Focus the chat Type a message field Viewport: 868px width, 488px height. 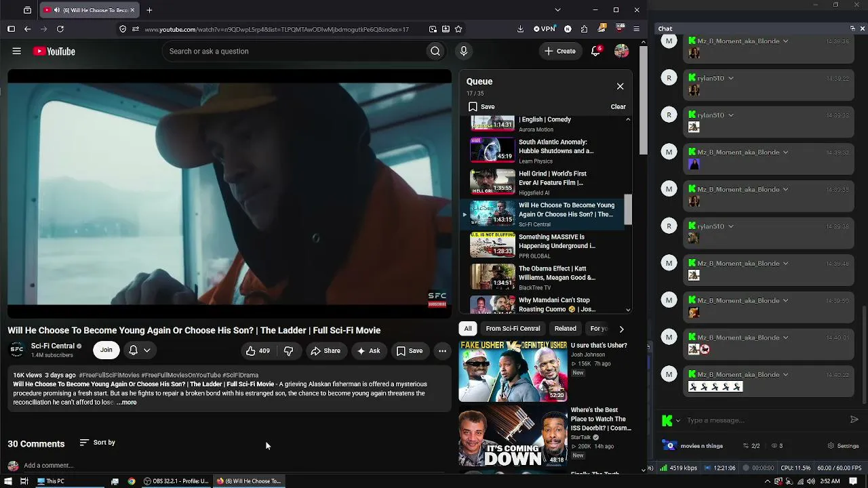click(766, 420)
